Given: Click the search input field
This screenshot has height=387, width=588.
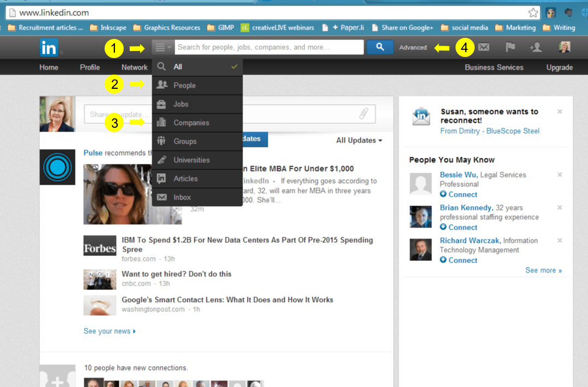Looking at the screenshot, I should coord(269,47).
